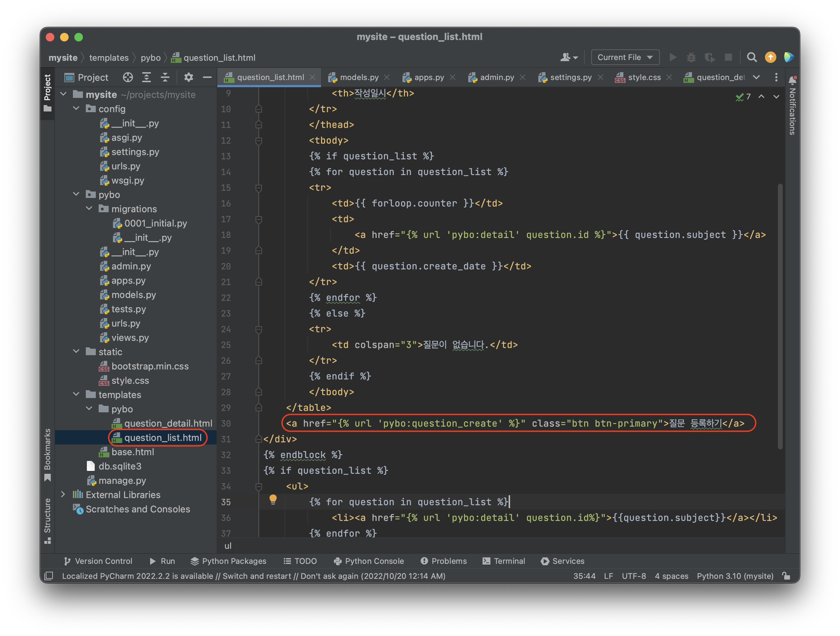
Task: Click the yellow intention lightbulb on line 35
Action: [273, 499]
